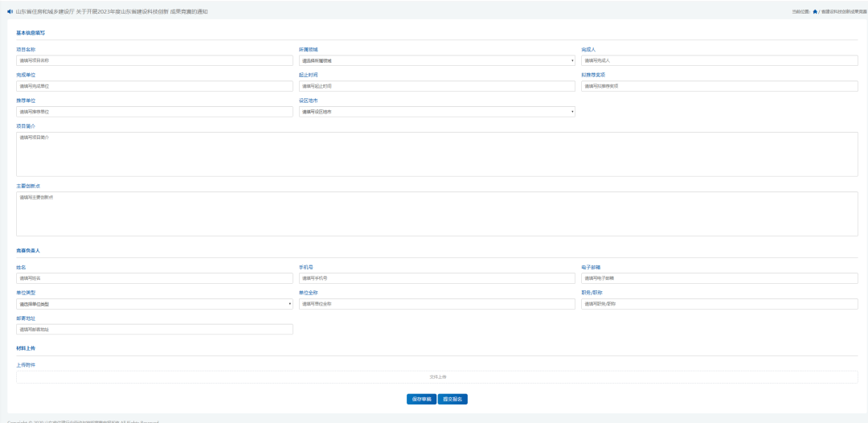The height and width of the screenshot is (423, 868).
Task: Select the 邮寄地址 input field
Action: (x=154, y=330)
